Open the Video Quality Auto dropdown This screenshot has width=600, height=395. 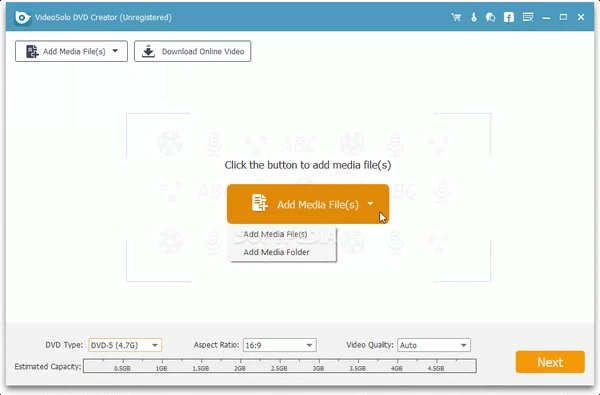pyautogui.click(x=434, y=345)
